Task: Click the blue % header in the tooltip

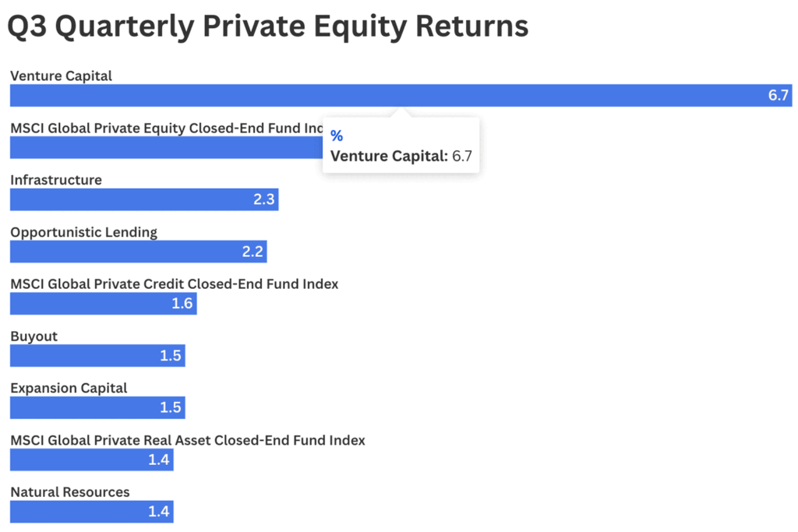Action: (337, 136)
